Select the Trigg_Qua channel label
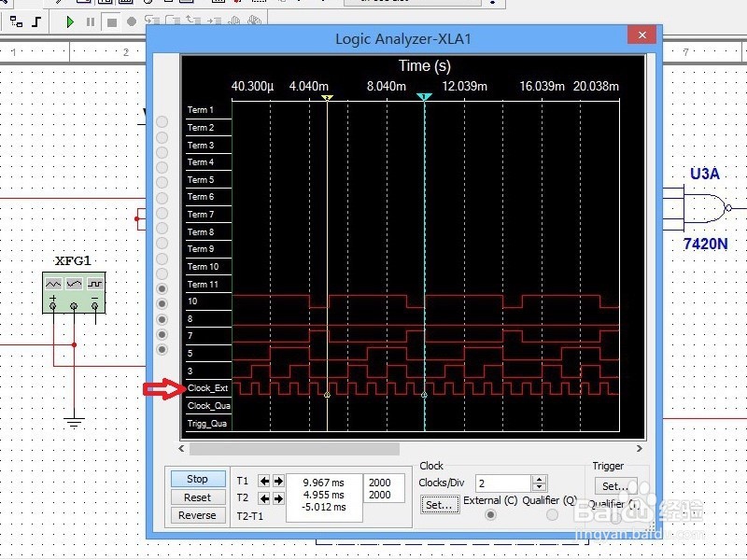The height and width of the screenshot is (560, 747). 207,424
